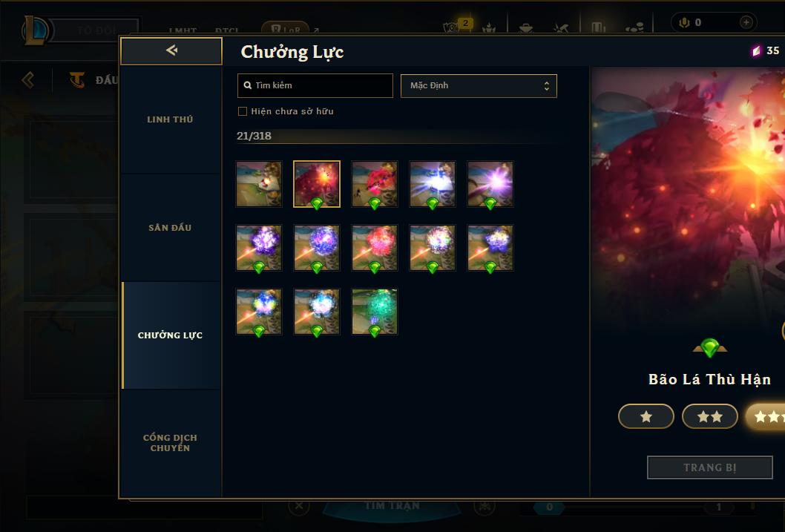Click the dropdown arrows on Mặc Định
Screen dimensions: 785x532
[547, 85]
